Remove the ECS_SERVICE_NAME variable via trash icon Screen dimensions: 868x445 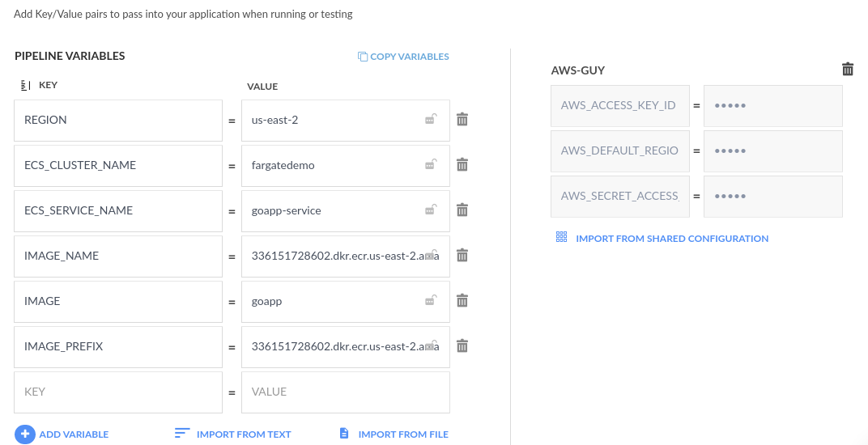[x=462, y=210]
